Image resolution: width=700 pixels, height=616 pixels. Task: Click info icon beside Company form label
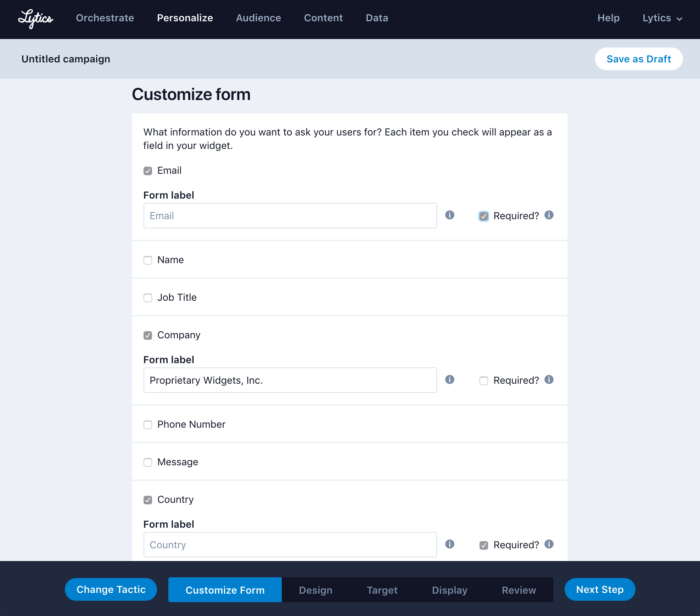click(x=449, y=380)
